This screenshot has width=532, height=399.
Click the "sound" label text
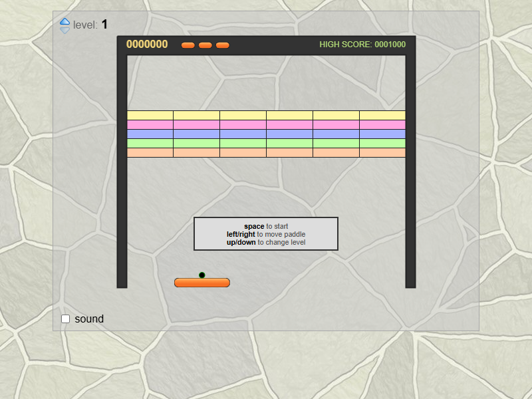coord(89,319)
